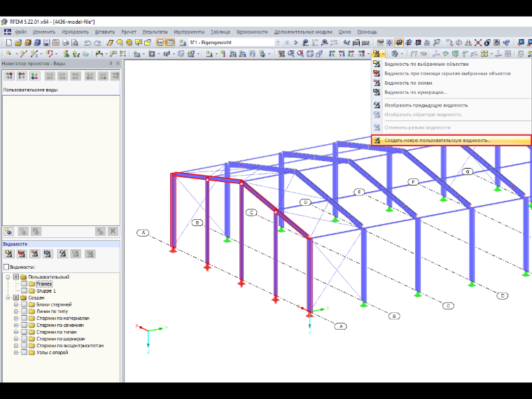Pin the project navigator panel
Screen dimensions: 532x399
click(111, 64)
